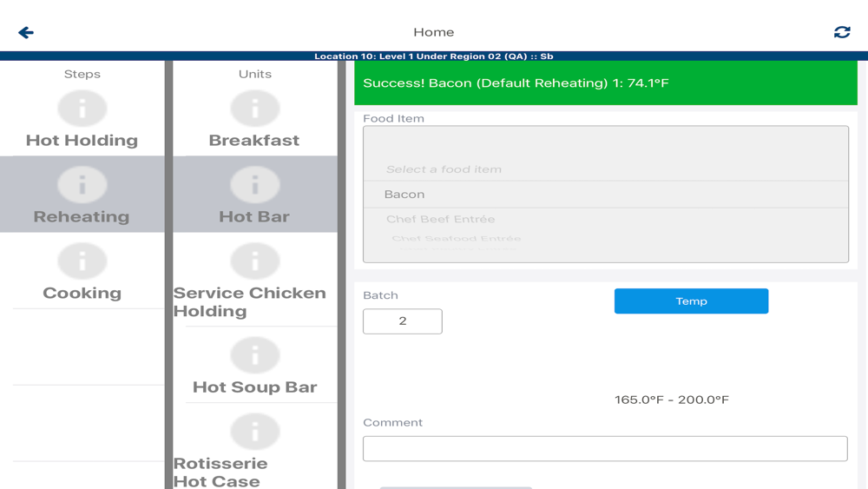This screenshot has height=489, width=868.
Task: Click the Batch label
Action: (380, 295)
